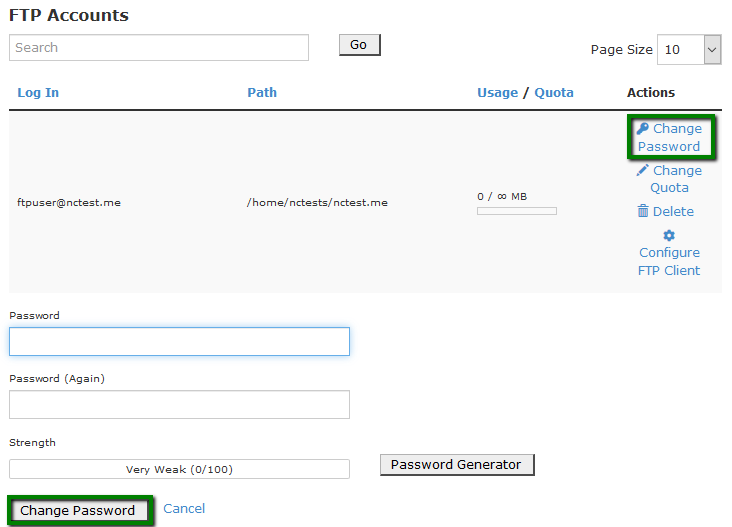Focus the Password input field
Image resolution: width=732 pixels, height=527 pixels.
pos(179,342)
